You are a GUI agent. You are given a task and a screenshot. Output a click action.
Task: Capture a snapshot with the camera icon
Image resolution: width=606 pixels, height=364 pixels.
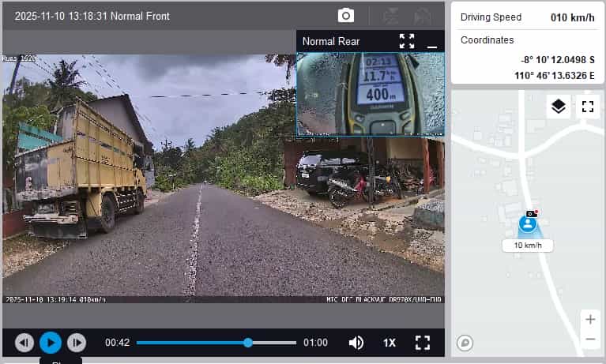346,16
